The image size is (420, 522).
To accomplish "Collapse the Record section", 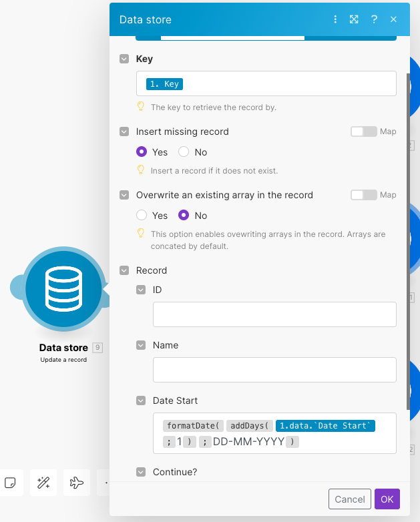I will (124, 270).
